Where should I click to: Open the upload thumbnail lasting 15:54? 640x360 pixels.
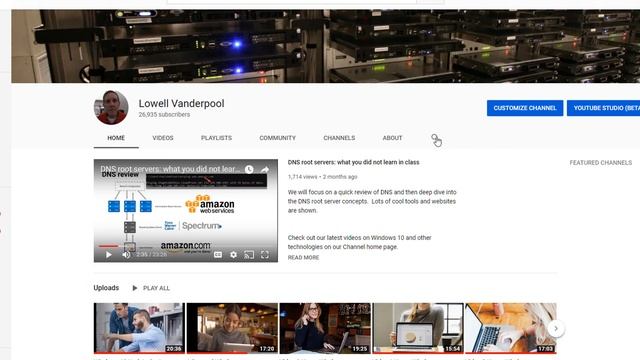pyautogui.click(x=418, y=328)
